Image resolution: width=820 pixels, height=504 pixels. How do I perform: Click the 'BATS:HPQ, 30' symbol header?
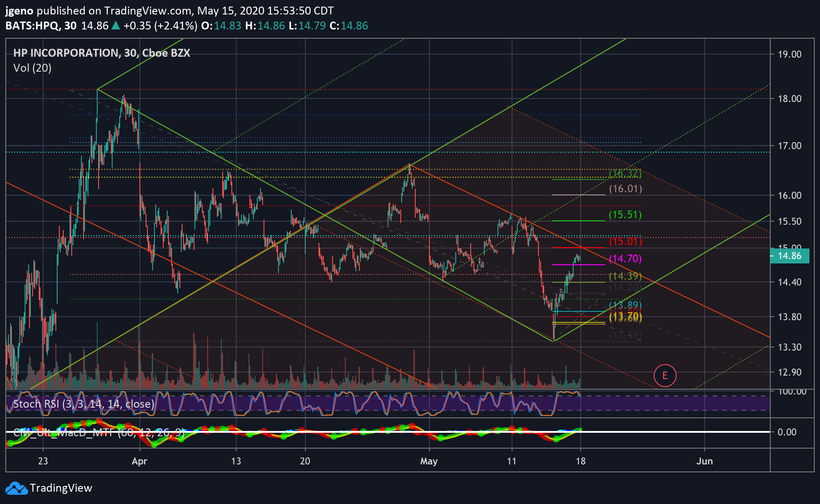[x=41, y=26]
